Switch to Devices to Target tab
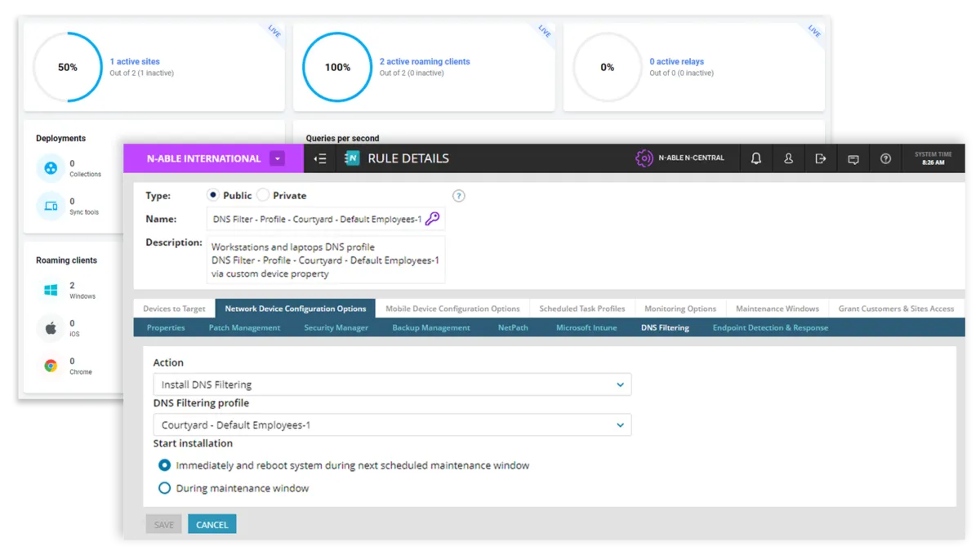The width and height of the screenshot is (980, 551). 174,309
